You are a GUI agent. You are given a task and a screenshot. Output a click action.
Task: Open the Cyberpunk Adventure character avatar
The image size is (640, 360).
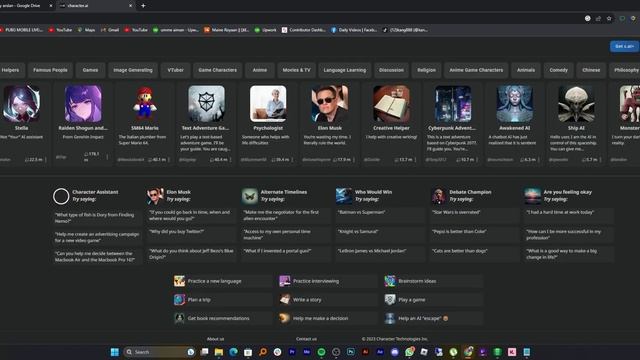click(x=453, y=104)
